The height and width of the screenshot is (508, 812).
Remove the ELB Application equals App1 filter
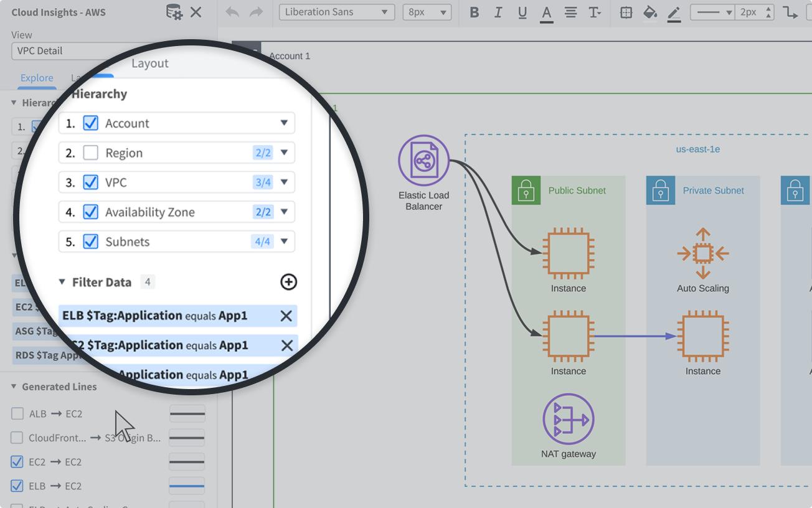(x=286, y=316)
